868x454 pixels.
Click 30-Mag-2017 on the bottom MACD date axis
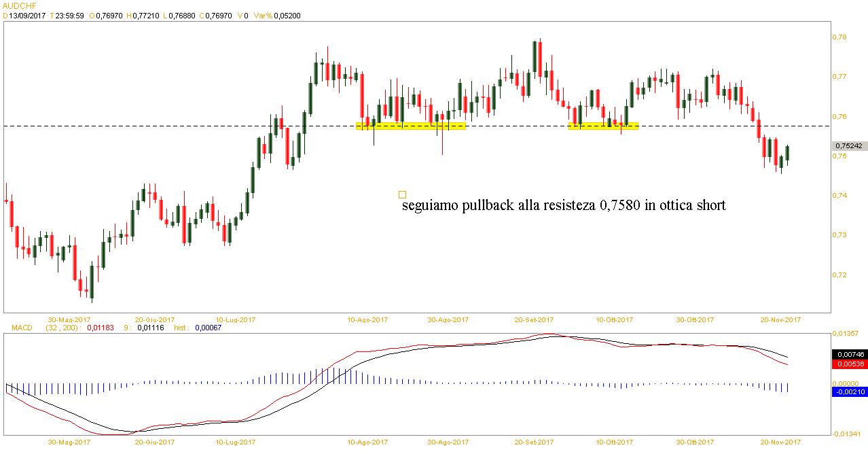(x=69, y=442)
